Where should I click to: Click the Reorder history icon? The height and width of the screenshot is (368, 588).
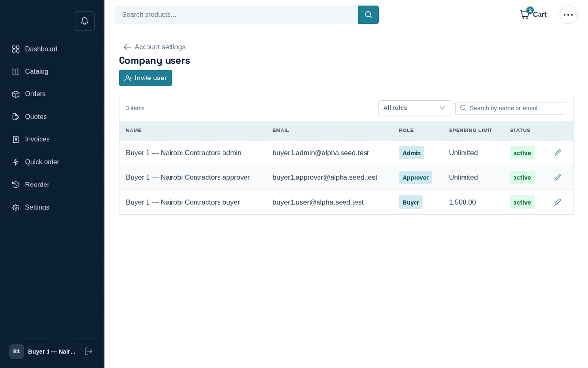click(x=16, y=184)
